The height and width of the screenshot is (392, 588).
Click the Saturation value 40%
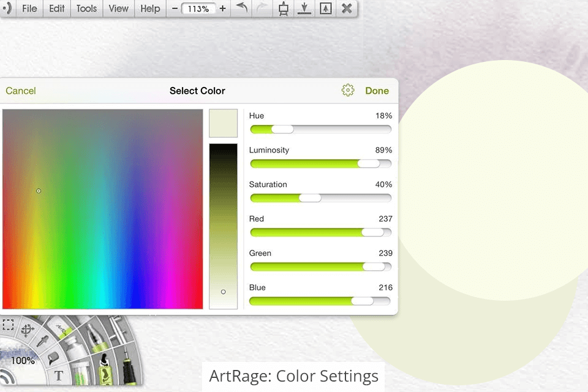coord(383,184)
